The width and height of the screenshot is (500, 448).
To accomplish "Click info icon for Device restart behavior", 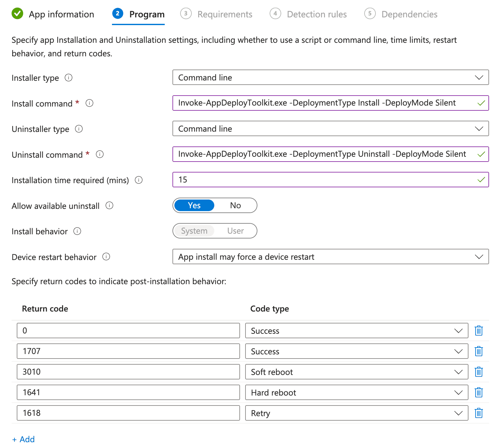I will [106, 257].
